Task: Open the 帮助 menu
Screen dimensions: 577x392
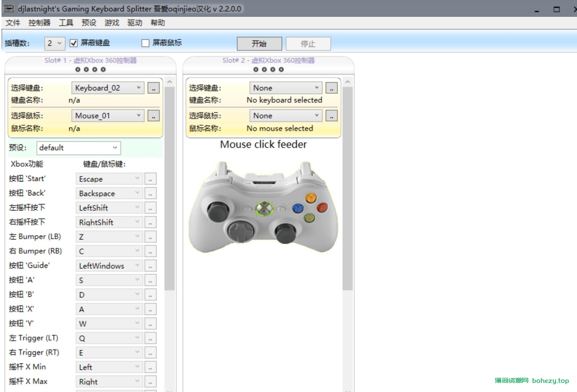Action: pos(158,23)
